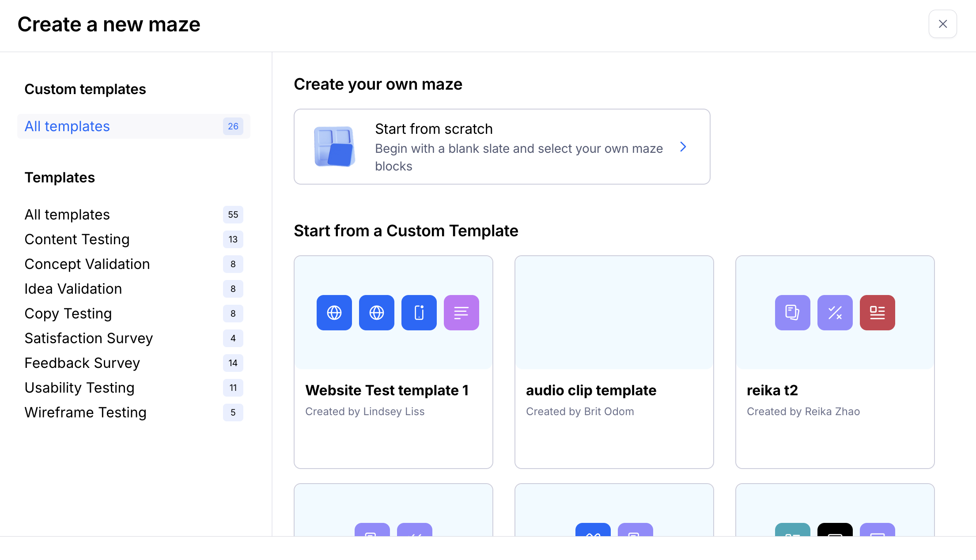Close the Create a new maze dialog
This screenshot has width=976, height=560.
[x=942, y=24]
